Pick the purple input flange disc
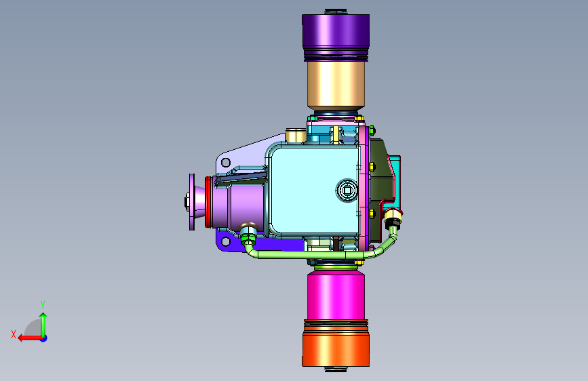The image size is (588, 381). pyautogui.click(x=192, y=202)
